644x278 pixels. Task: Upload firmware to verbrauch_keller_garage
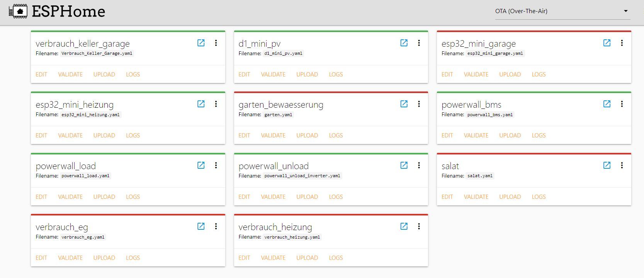pos(104,75)
